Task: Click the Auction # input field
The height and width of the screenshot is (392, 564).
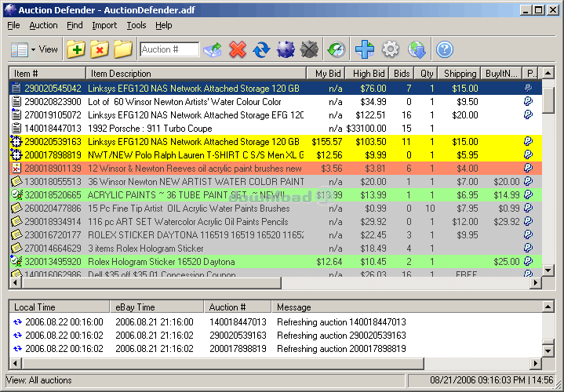Action: (169, 50)
